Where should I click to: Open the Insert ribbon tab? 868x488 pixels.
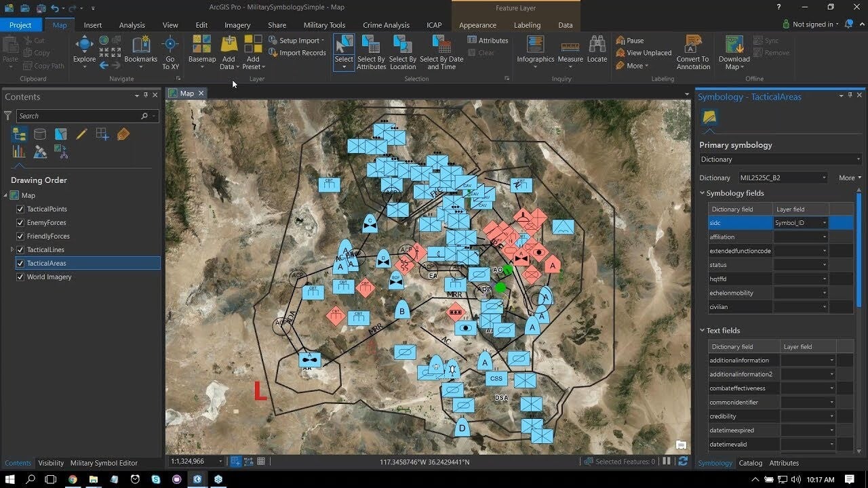click(93, 25)
